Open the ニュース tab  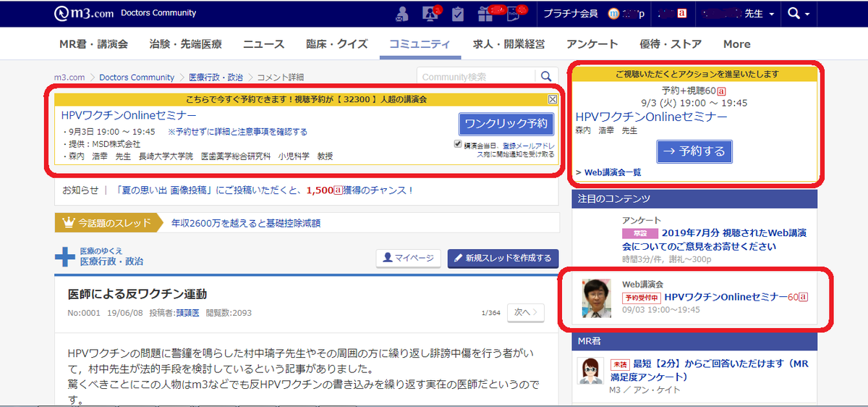264,44
